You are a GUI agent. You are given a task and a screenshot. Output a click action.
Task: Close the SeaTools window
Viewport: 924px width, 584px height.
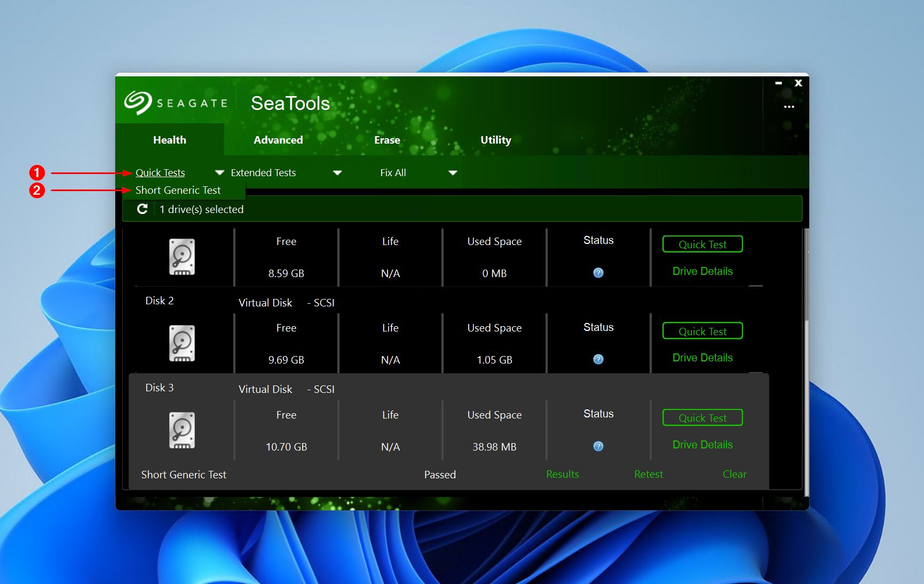pyautogui.click(x=799, y=83)
